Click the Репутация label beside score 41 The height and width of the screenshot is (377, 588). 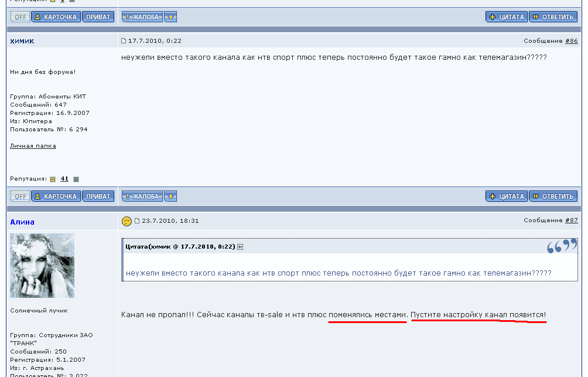[x=29, y=179]
